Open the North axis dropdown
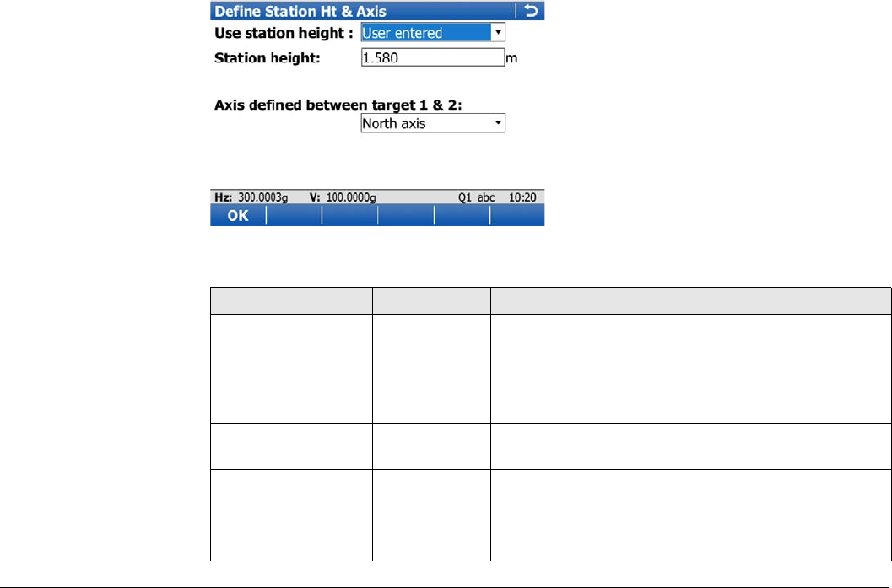 coord(433,123)
